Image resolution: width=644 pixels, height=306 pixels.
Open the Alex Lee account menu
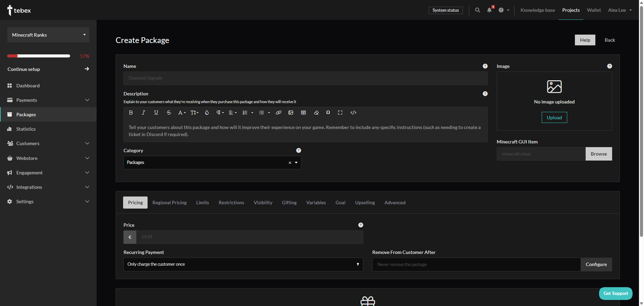(620, 10)
